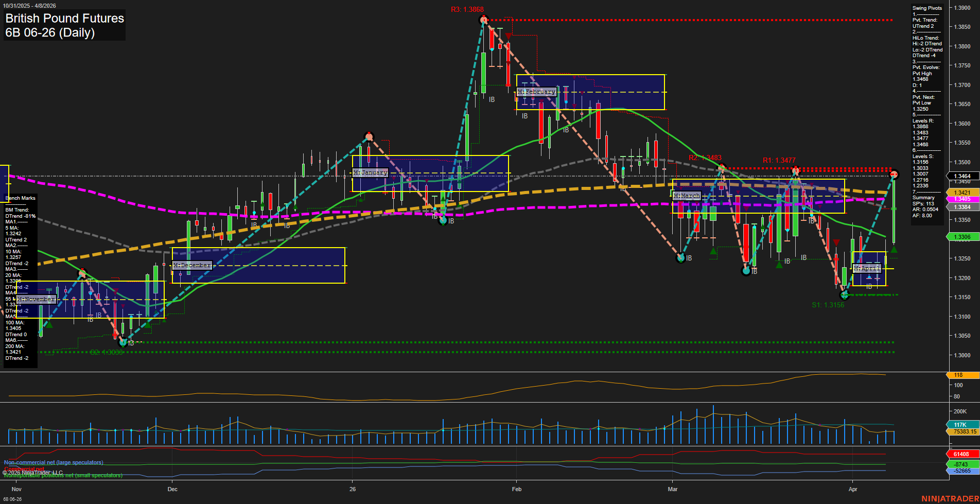Select the M:February range box label
Viewport: 980px width, 504px height.
tap(537, 92)
